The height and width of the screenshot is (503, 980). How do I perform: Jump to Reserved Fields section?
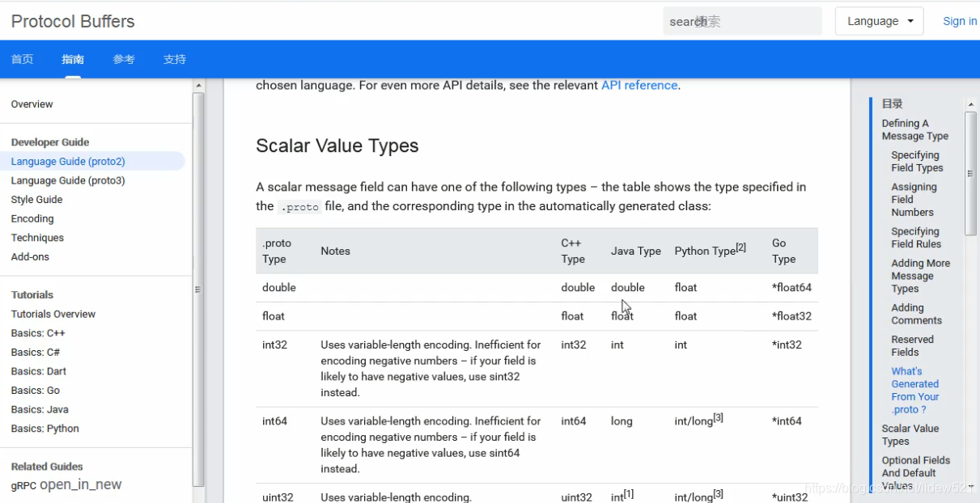(913, 345)
